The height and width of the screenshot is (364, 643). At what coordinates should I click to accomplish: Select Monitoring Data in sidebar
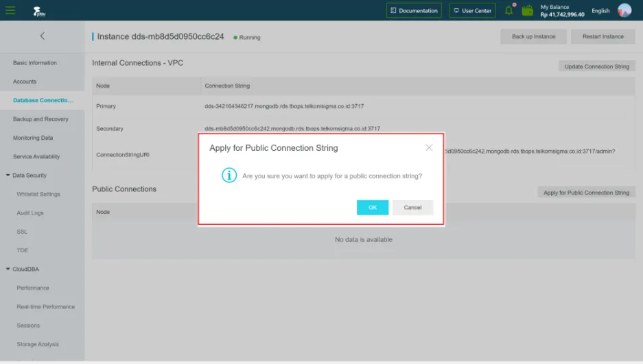tap(33, 138)
